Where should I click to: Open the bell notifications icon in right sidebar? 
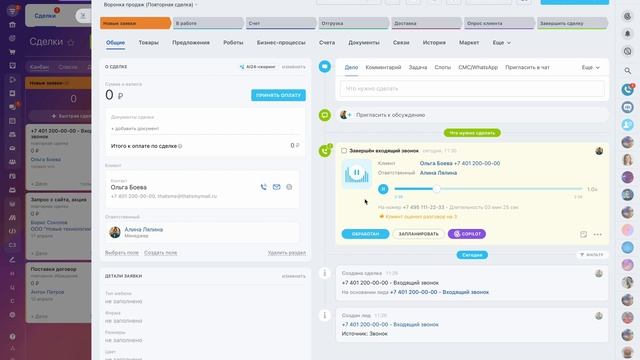(x=627, y=34)
